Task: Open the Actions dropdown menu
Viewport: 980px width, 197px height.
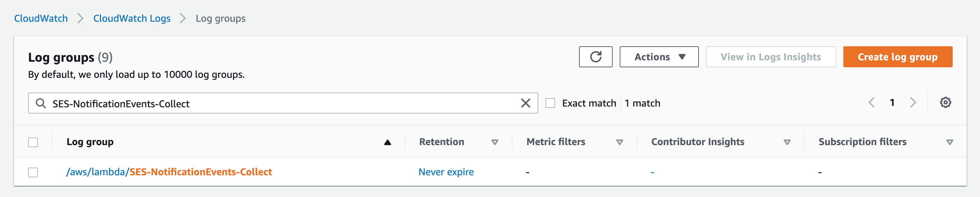Action: click(x=659, y=57)
